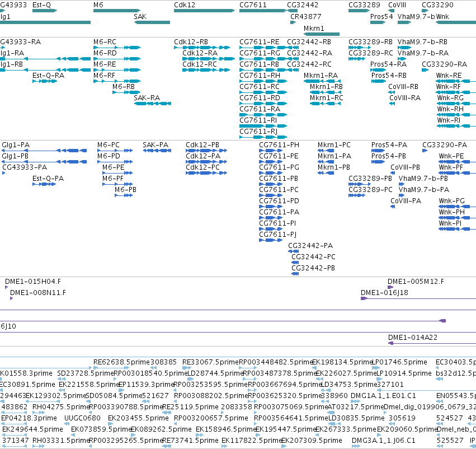Select the RE62638.5prime EST label
This screenshot has width=476, height=449.
122,362
